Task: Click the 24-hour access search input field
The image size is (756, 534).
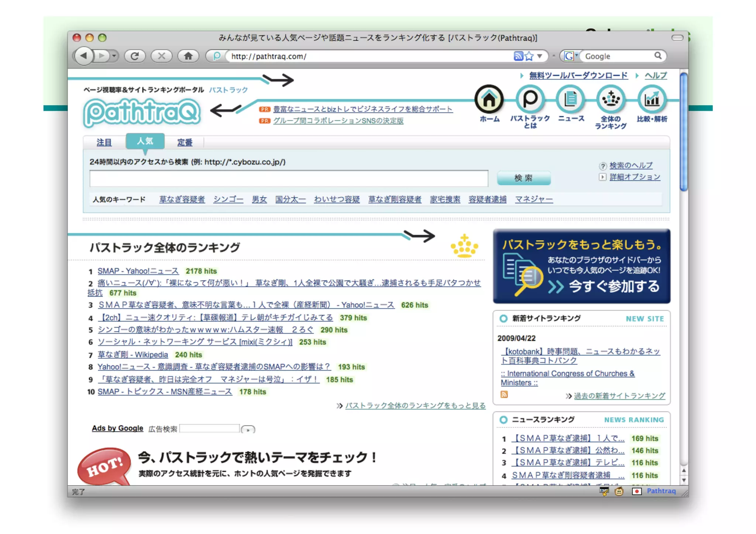Action: (289, 179)
